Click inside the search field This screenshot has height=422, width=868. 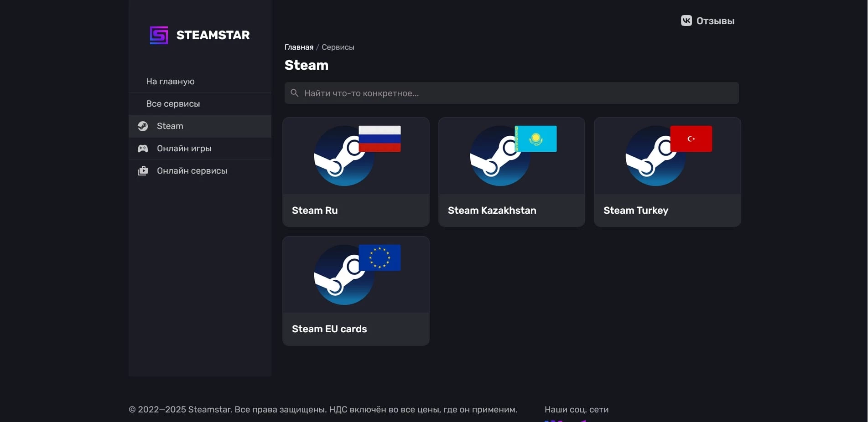click(x=456, y=93)
